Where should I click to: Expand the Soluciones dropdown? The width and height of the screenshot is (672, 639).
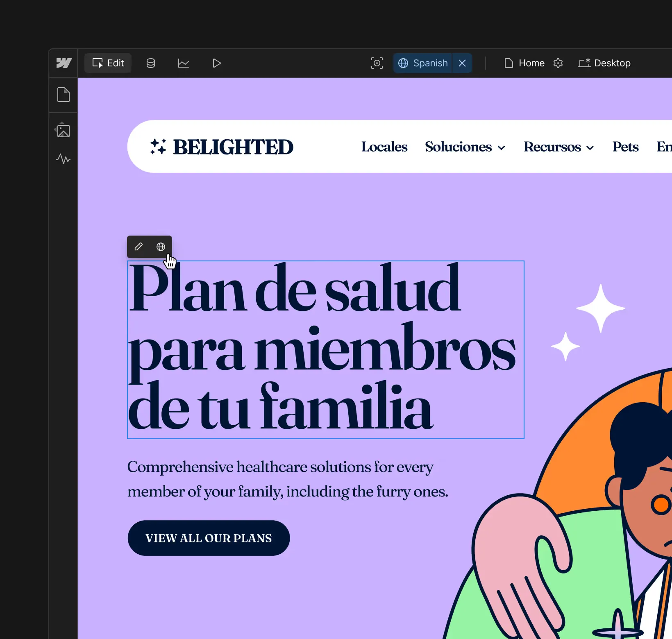[465, 147]
